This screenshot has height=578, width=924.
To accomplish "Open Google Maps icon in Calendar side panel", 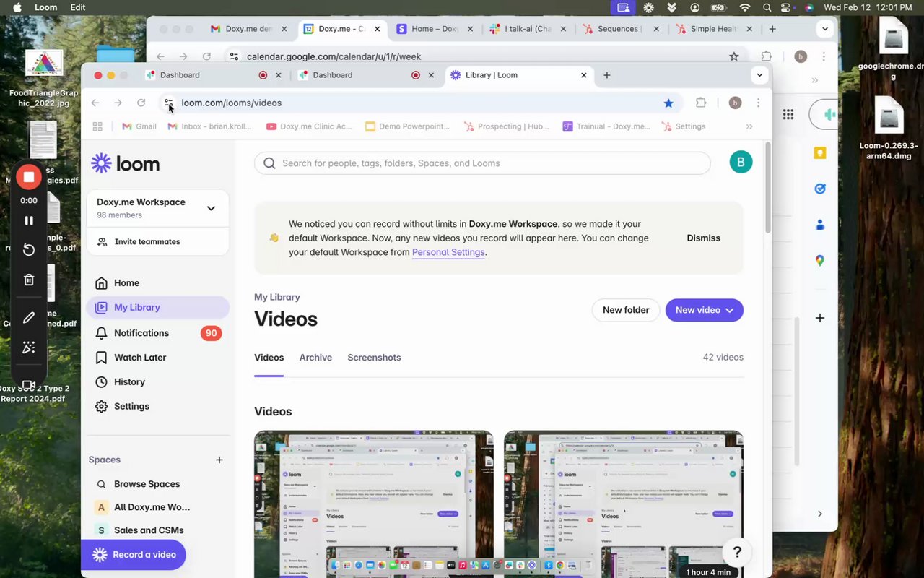I will 820,261.
